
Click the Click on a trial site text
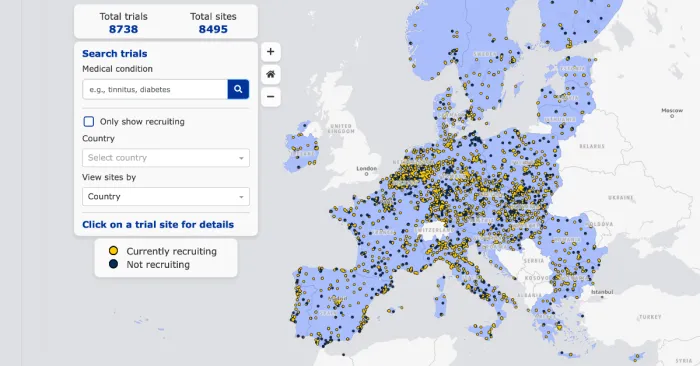click(158, 225)
